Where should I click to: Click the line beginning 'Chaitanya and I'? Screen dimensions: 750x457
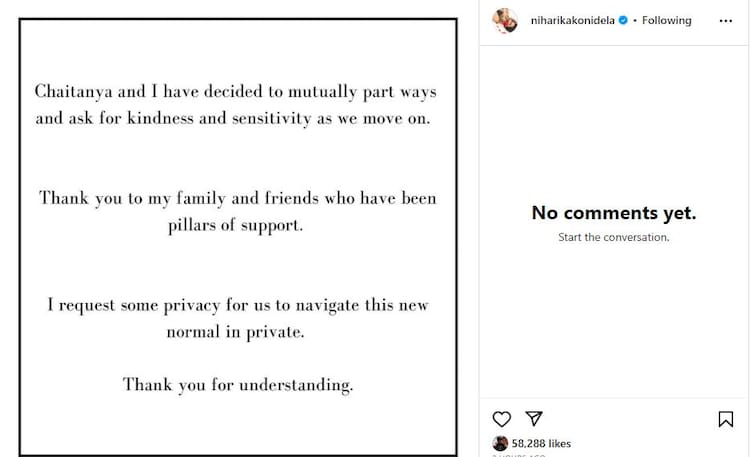(238, 91)
